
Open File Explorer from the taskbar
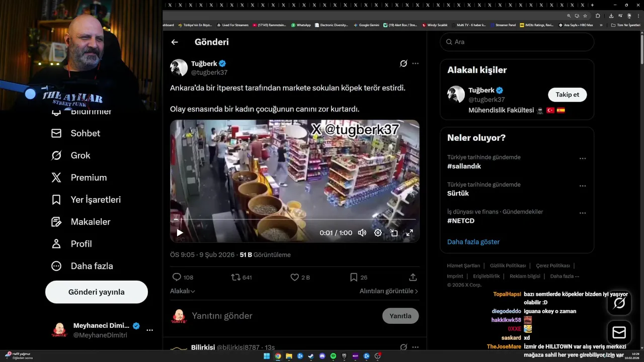click(289, 356)
